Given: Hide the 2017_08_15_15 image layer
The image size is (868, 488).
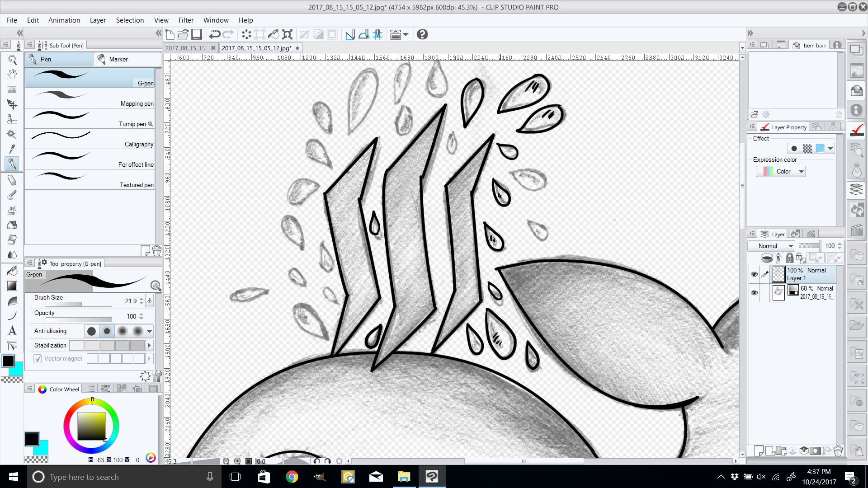Looking at the screenshot, I should pos(754,292).
